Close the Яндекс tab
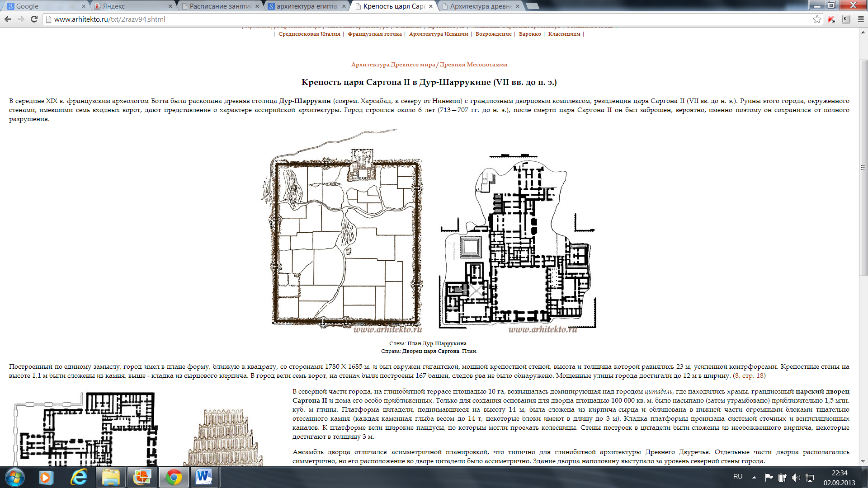This screenshot has width=868, height=488. [170, 6]
